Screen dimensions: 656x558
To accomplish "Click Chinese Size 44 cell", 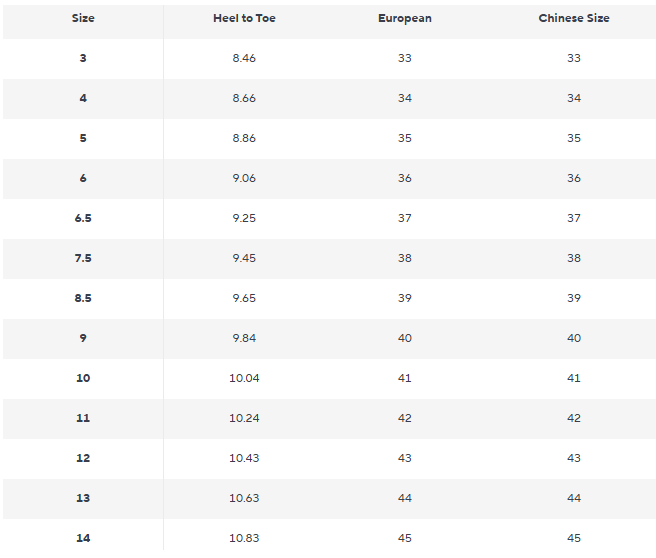I will pyautogui.click(x=574, y=498).
